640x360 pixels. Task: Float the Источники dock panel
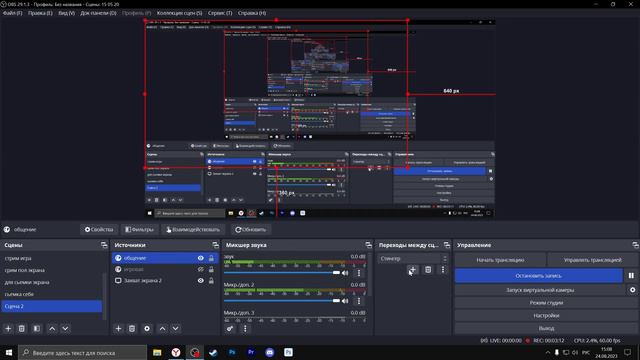coord(216,245)
